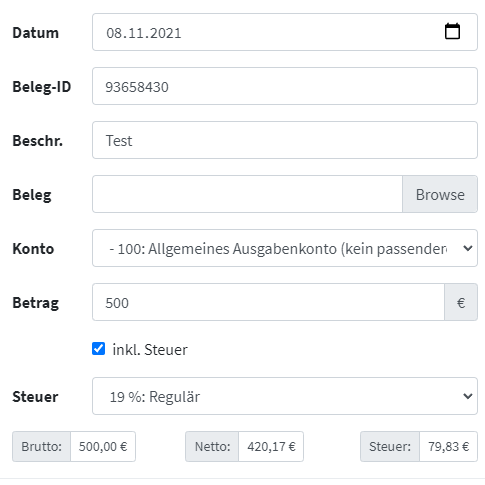This screenshot has width=485, height=485.
Task: Toggle the inkl. Steuer checkbox
Action: (x=98, y=349)
